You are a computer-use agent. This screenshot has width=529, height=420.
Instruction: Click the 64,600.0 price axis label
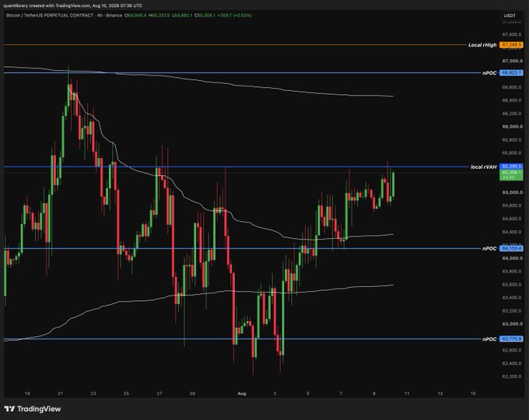(x=512, y=219)
